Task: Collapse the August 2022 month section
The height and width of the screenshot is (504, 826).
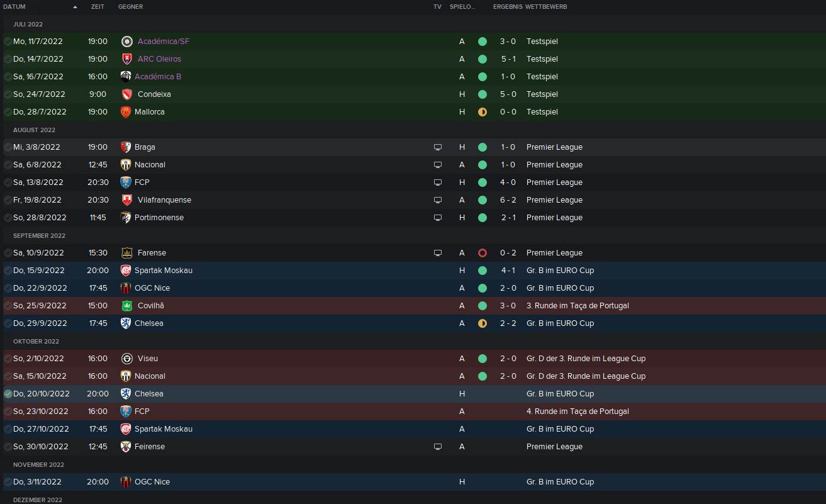Action: click(x=34, y=130)
